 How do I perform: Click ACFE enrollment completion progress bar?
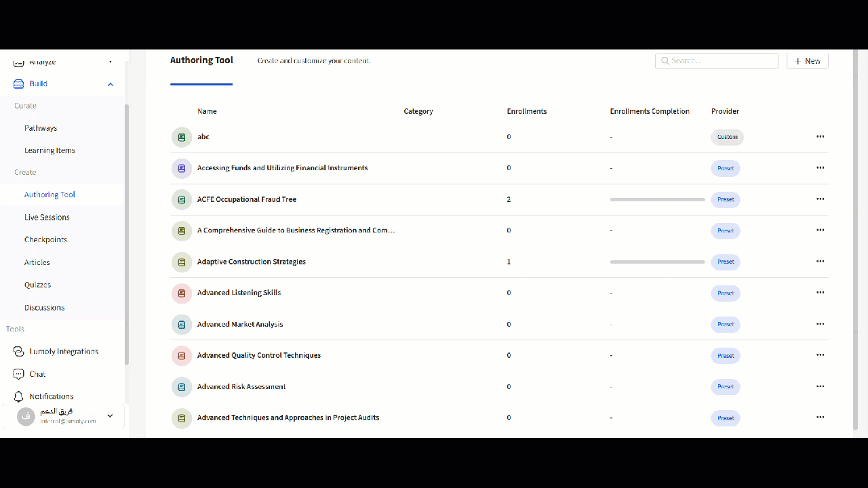tap(657, 200)
